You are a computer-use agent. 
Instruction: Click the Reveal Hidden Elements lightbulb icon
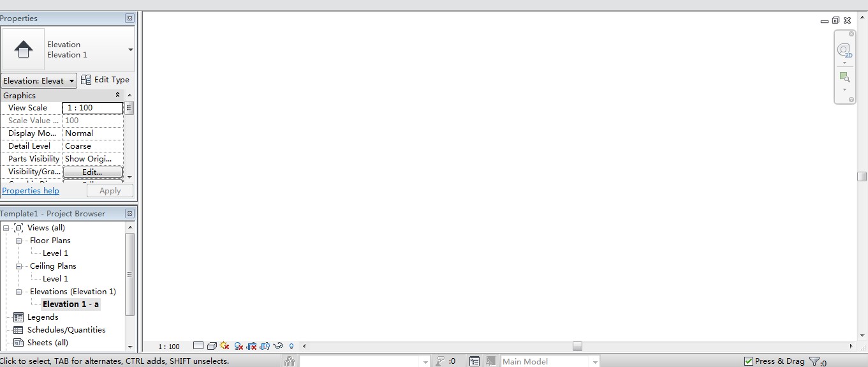[x=291, y=346]
